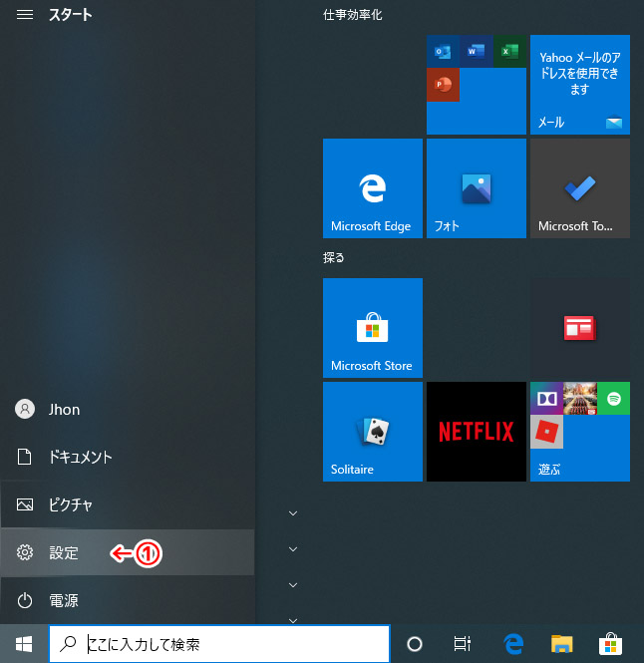Click the second chevron in the column below Solitaire

click(x=293, y=549)
